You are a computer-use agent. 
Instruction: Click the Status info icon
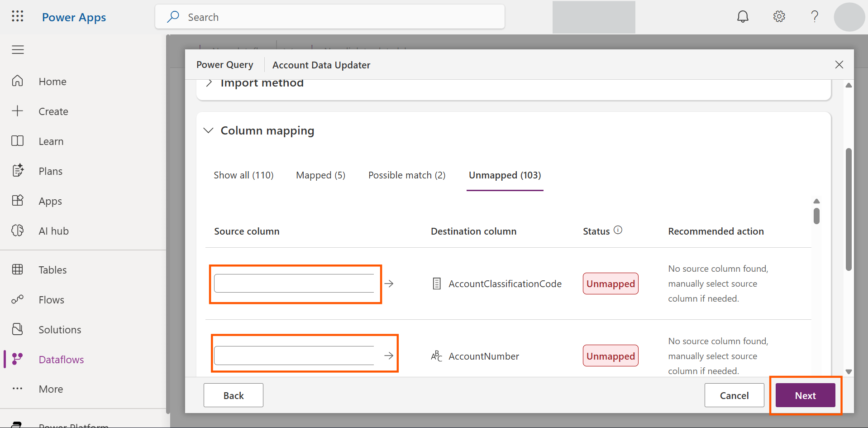pyautogui.click(x=618, y=230)
